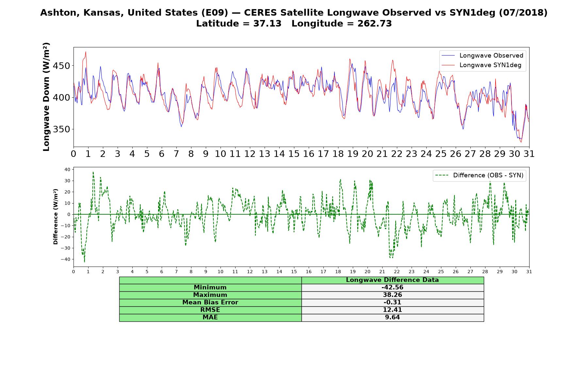Click the Latitude and Longitude subtitle text

click(x=294, y=24)
